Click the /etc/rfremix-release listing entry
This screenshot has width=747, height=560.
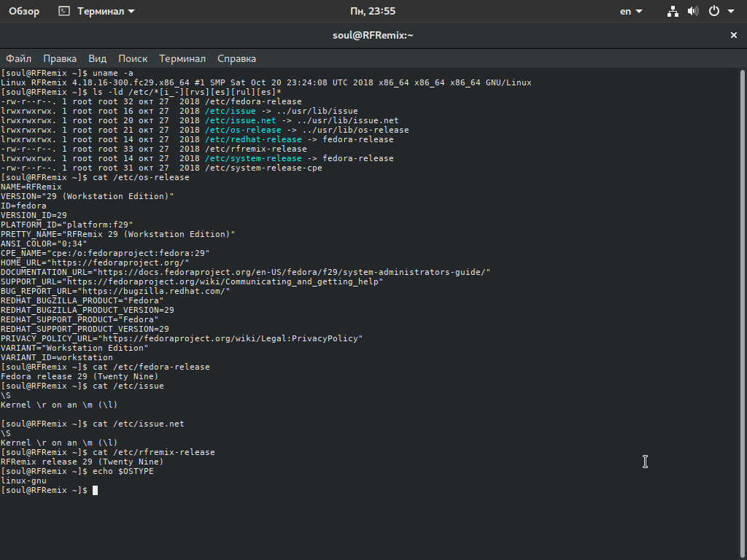[256, 149]
